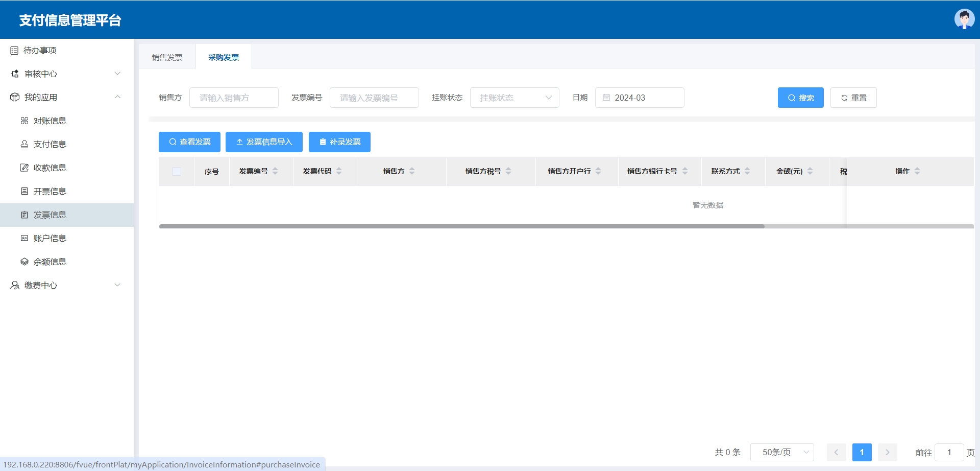This screenshot has height=471, width=980.
Task: Go to 开票信息 in sidebar
Action: tap(50, 192)
